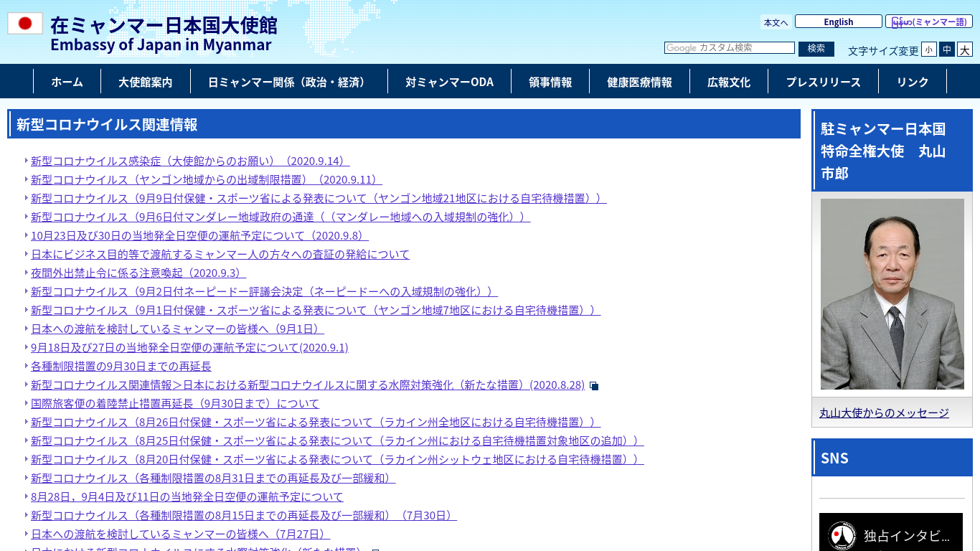
Task: Open the external link icon after 2020.8.28 entry
Action: coord(594,386)
